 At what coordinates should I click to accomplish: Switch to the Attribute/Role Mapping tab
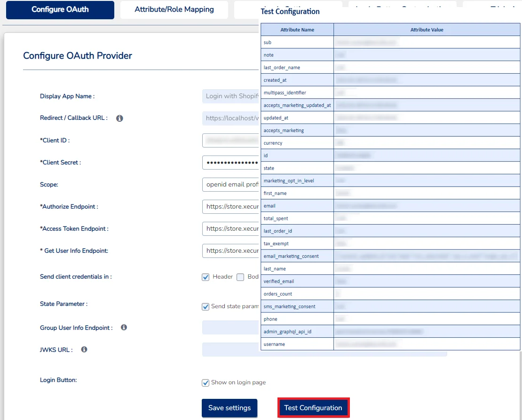pyautogui.click(x=174, y=9)
